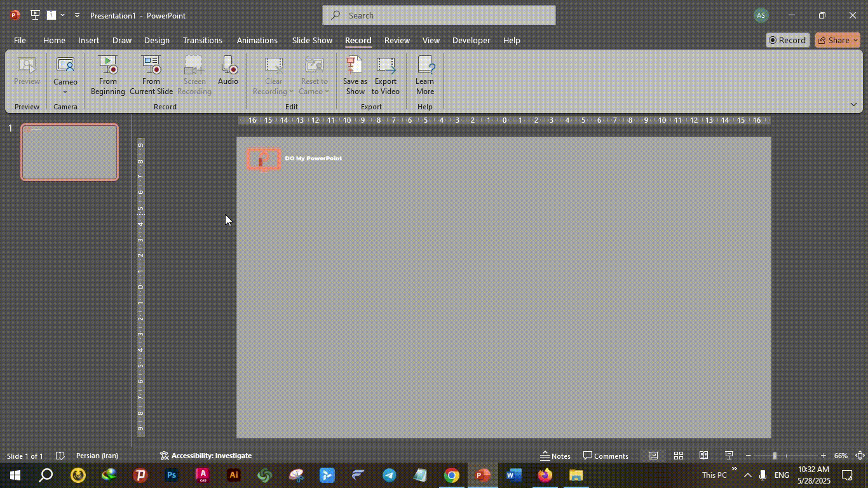
Task: Collapse the ribbon with the chevron
Action: (x=854, y=104)
